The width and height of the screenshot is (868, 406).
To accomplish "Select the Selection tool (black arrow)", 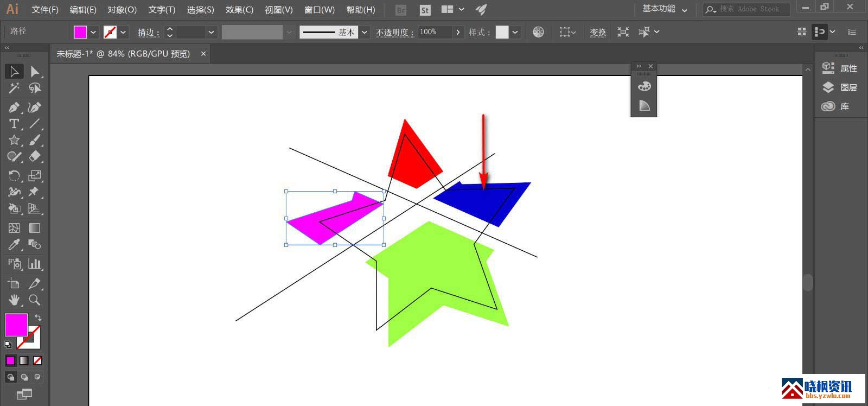I will tap(14, 71).
